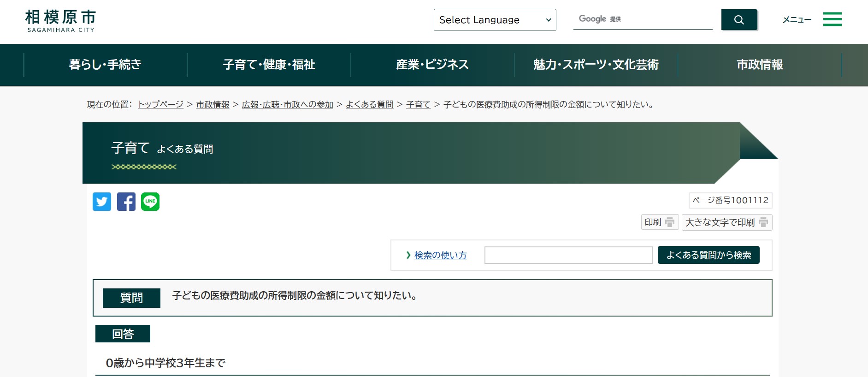Share page on Twitter
Screen dimensions: 868x377
(102, 202)
